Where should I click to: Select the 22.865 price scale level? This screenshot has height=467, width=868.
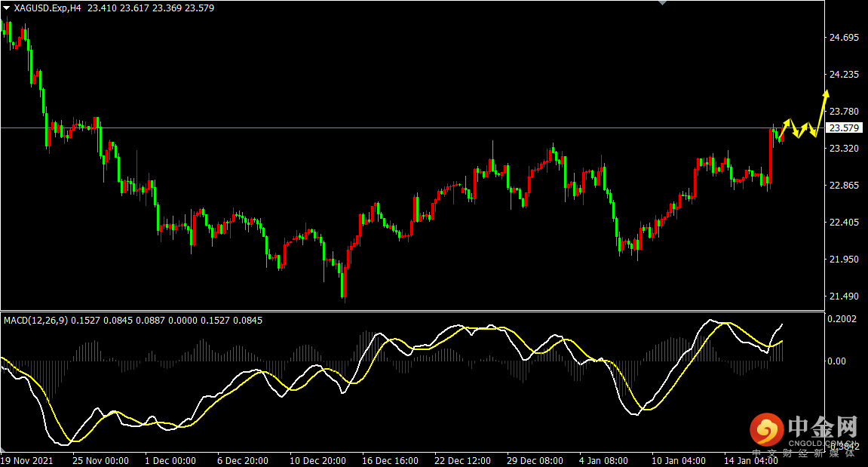[844, 186]
